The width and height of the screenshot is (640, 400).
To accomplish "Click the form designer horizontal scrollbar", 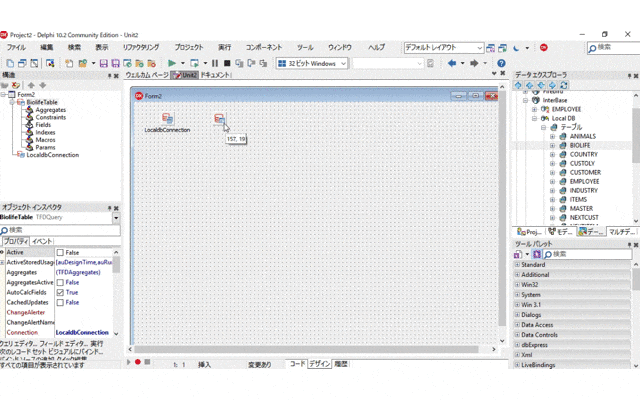I will (306, 349).
